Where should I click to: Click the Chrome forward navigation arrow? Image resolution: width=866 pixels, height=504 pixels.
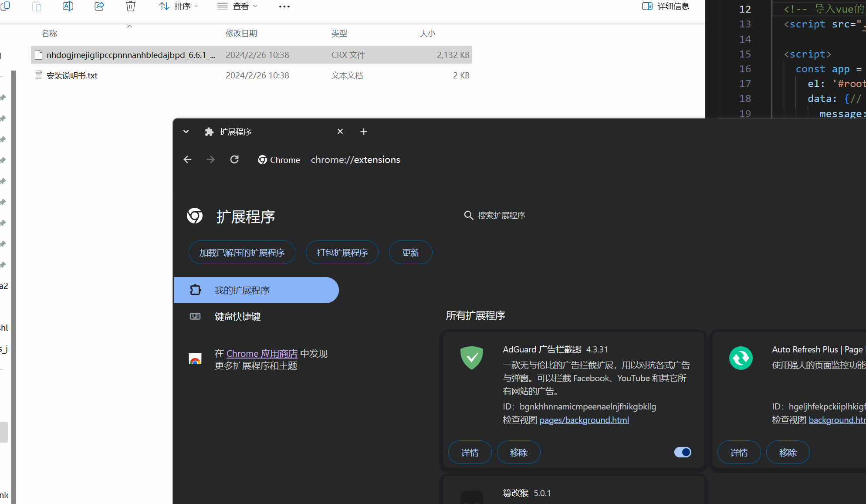211,159
